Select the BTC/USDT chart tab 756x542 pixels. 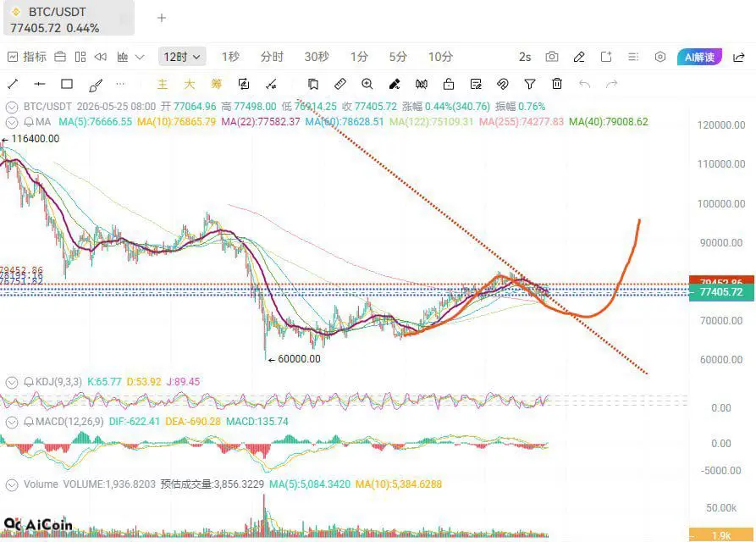(69, 19)
